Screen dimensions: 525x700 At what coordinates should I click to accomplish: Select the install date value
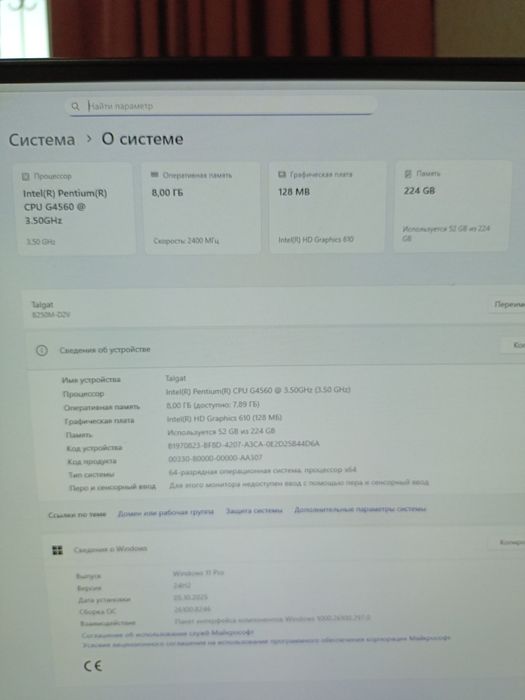coord(191,597)
